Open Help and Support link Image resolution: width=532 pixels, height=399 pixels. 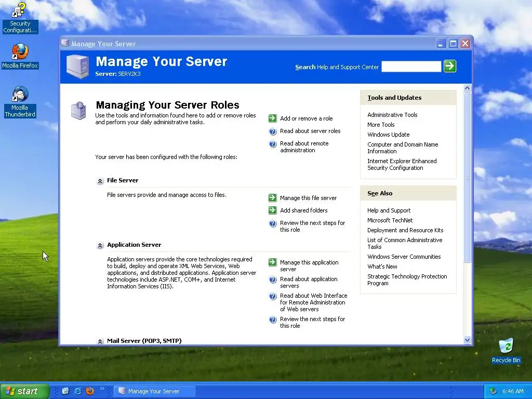click(389, 210)
